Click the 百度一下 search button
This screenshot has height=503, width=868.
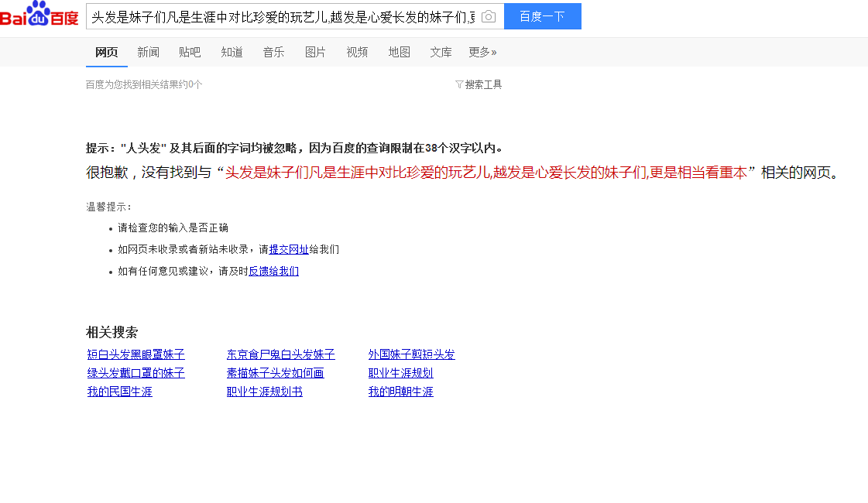click(x=542, y=16)
